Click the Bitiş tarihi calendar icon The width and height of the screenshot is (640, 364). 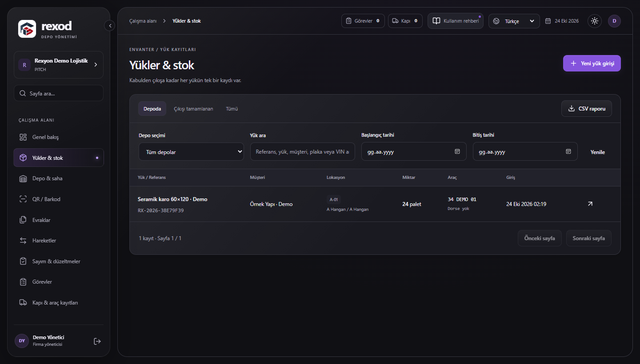568,151
